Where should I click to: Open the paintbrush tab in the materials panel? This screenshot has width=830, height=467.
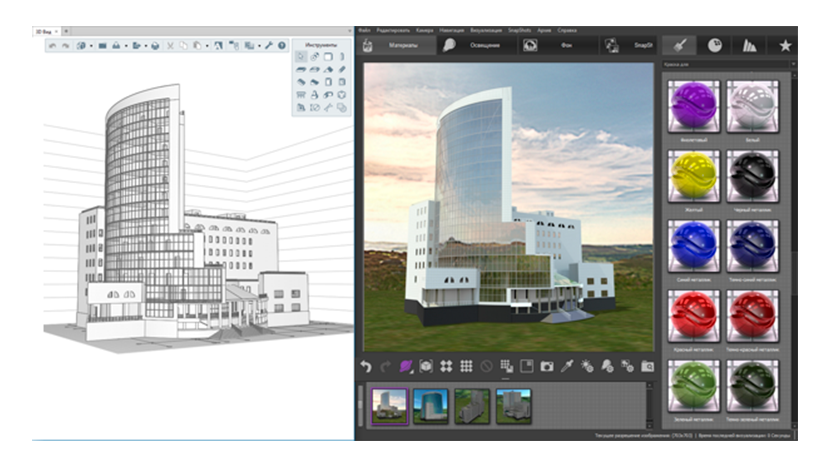coord(680,46)
